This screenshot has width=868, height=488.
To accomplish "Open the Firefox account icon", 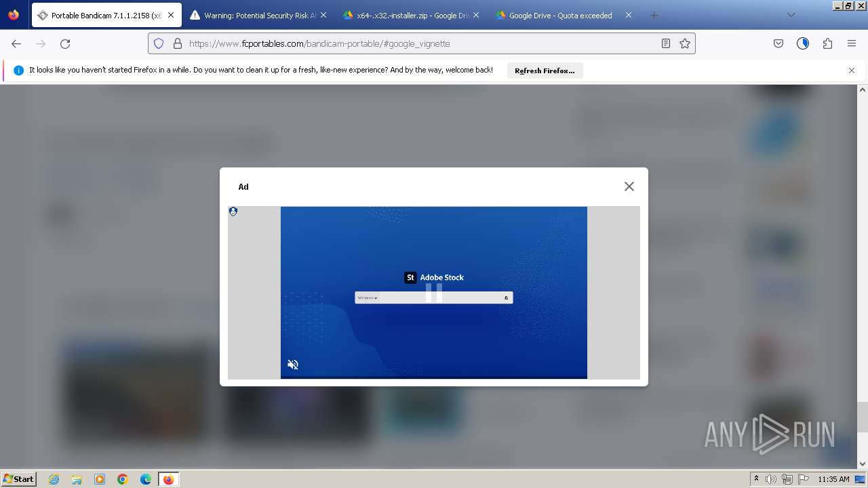I will 803,43.
